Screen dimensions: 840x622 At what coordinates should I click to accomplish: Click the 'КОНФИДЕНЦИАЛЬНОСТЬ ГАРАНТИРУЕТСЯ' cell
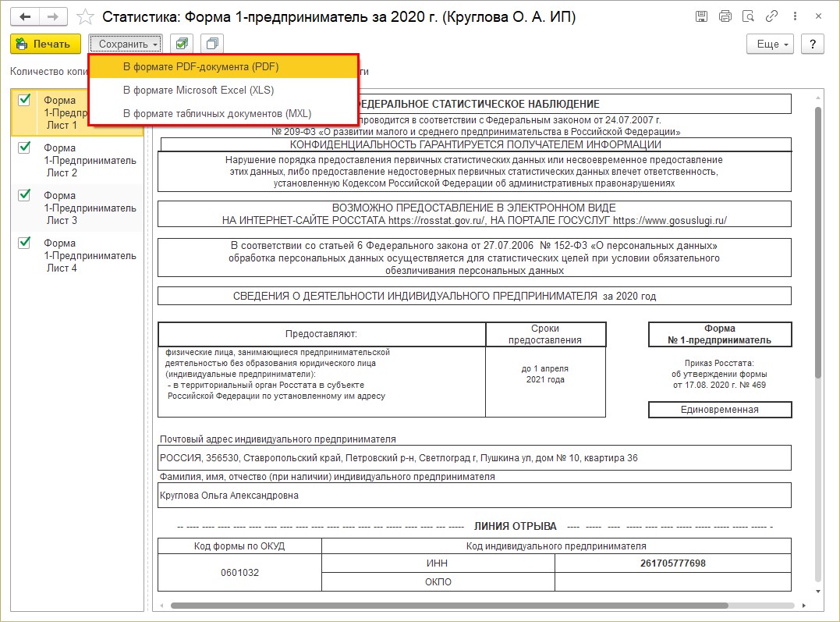point(476,145)
